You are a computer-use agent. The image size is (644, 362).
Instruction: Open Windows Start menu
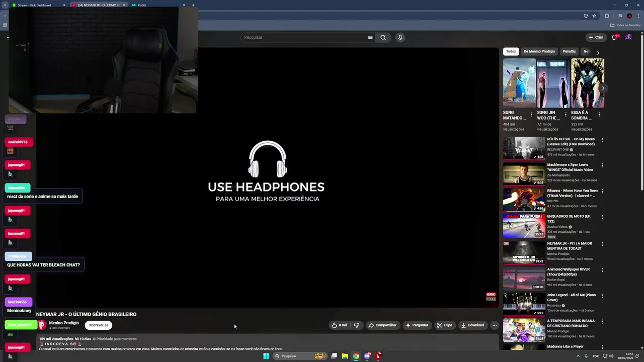click(x=266, y=356)
